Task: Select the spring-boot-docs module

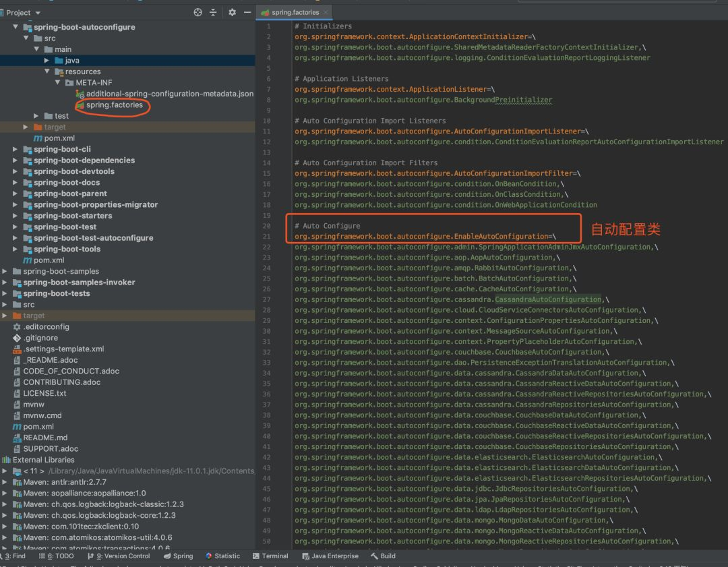Action: (66, 183)
